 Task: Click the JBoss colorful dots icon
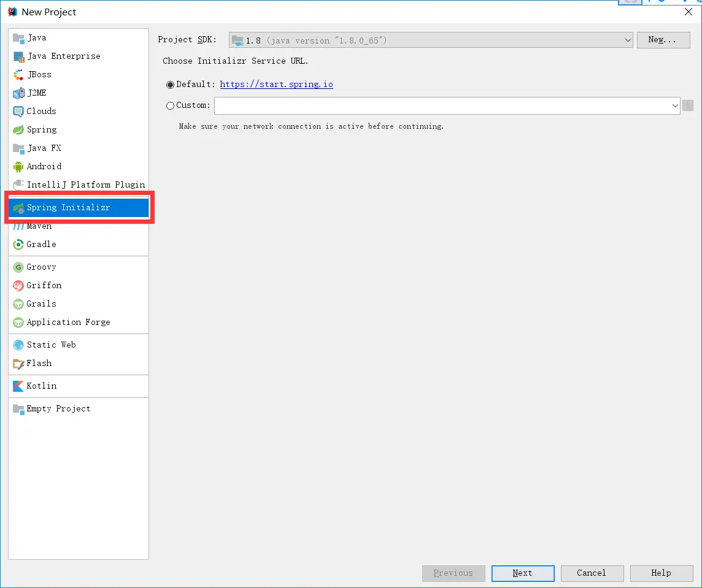tap(18, 75)
